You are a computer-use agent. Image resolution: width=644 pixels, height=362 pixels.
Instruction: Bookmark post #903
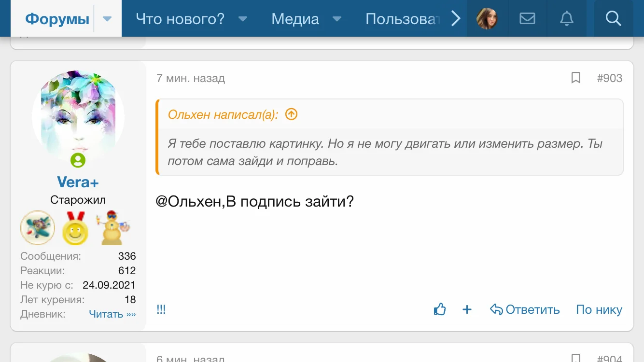click(575, 78)
